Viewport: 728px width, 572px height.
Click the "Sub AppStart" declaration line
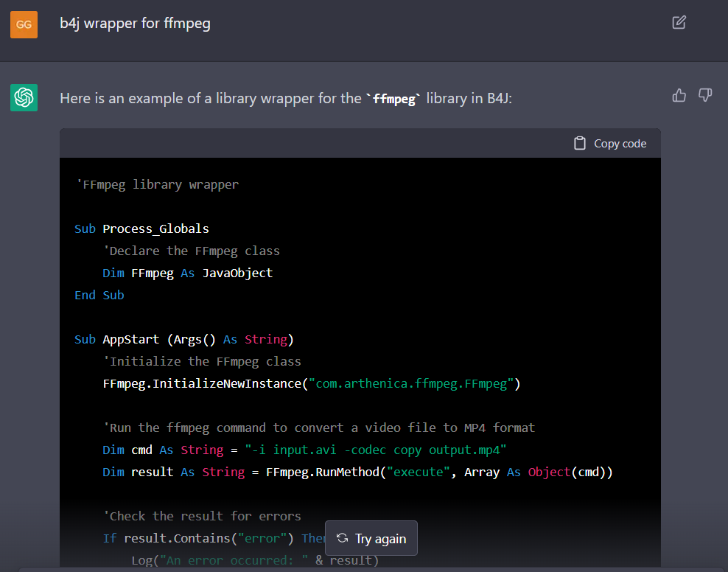[x=183, y=339]
